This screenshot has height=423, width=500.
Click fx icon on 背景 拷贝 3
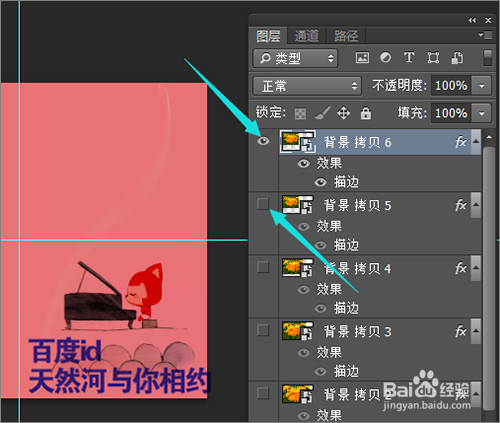pyautogui.click(x=461, y=331)
